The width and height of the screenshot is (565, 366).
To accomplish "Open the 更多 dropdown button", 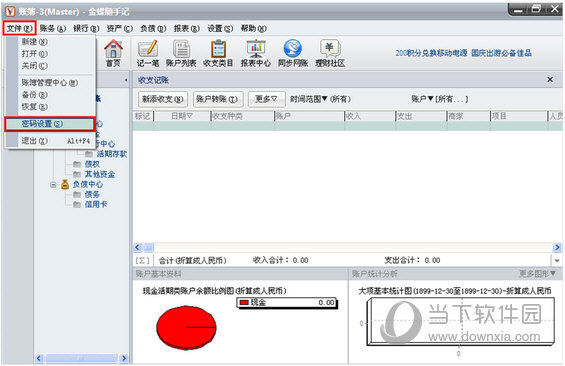I will click(266, 99).
